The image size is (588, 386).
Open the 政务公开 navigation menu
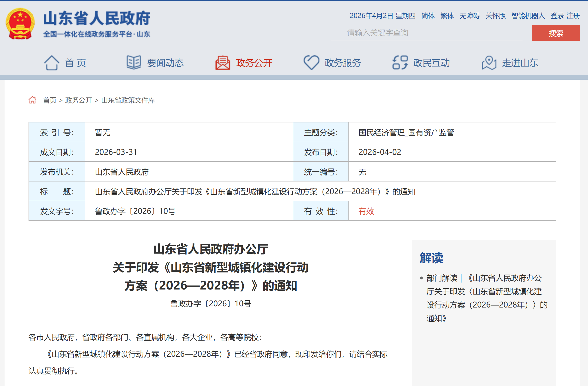(x=254, y=63)
